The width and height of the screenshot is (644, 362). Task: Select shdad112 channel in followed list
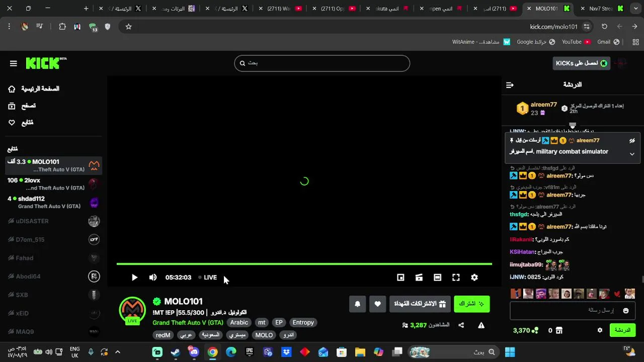point(53,203)
